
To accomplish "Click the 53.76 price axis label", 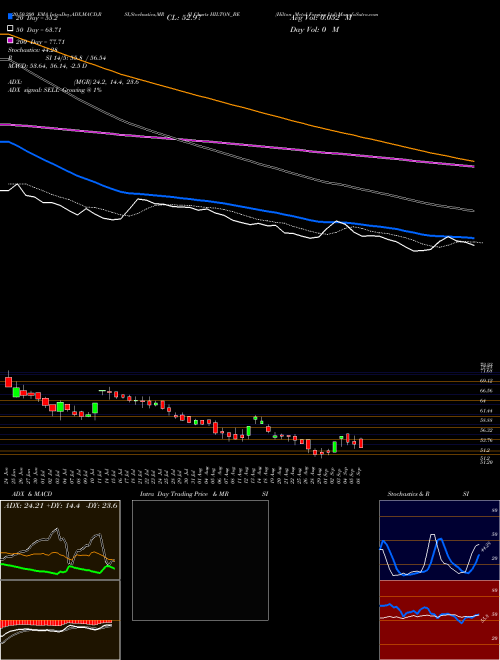I will pyautogui.click(x=486, y=440).
